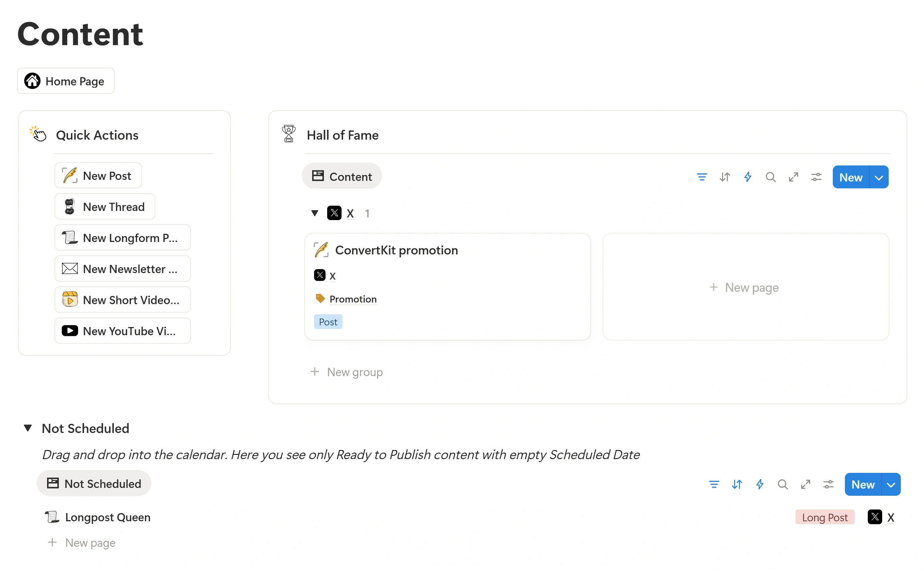Open the ConvertKit promotion card
Viewport: 924px width, 569px height.
click(396, 250)
